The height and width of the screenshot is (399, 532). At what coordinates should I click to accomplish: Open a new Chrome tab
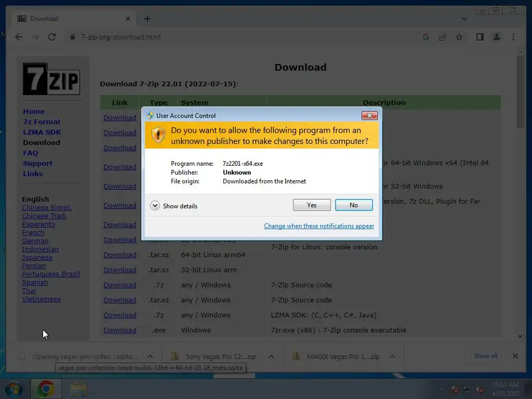point(147,19)
